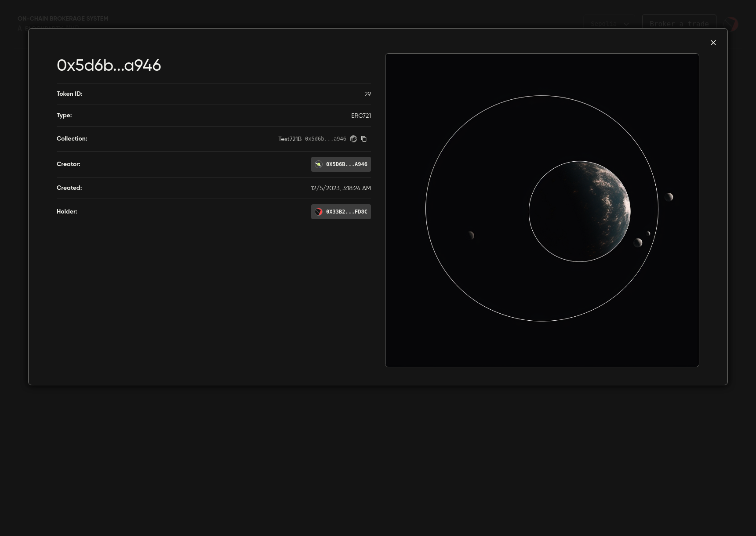The width and height of the screenshot is (756, 536).
Task: Click the creator's yellow-green avatar identicon
Action: (319, 164)
